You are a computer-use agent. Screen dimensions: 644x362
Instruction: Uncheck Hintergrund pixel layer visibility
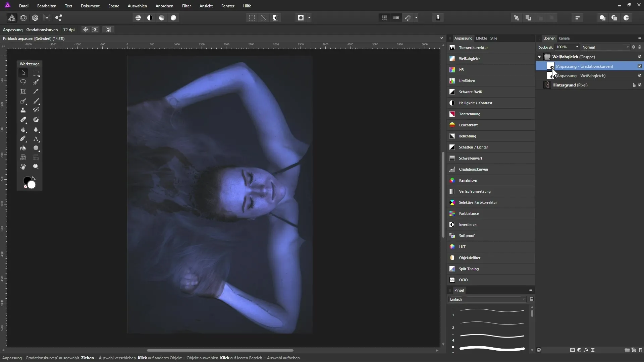pyautogui.click(x=639, y=85)
